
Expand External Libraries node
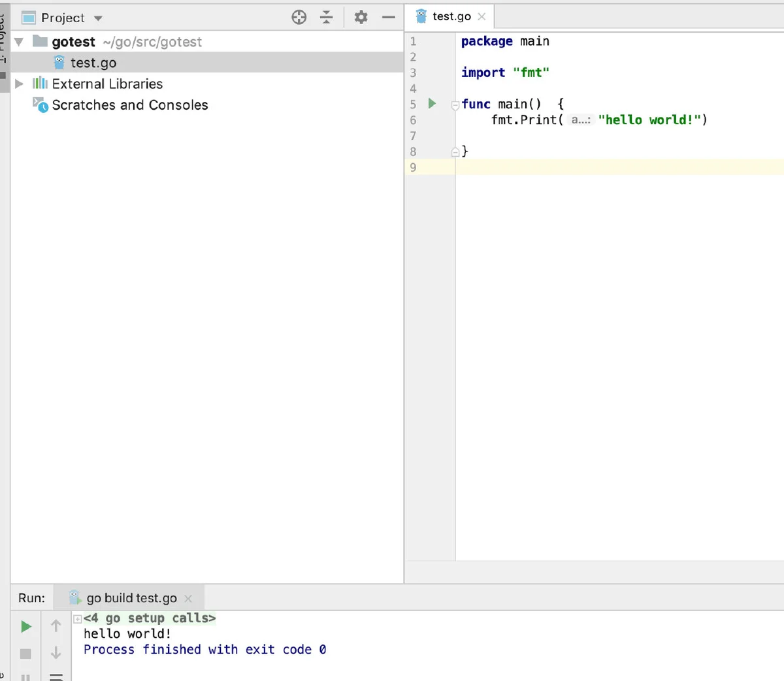[x=19, y=84]
